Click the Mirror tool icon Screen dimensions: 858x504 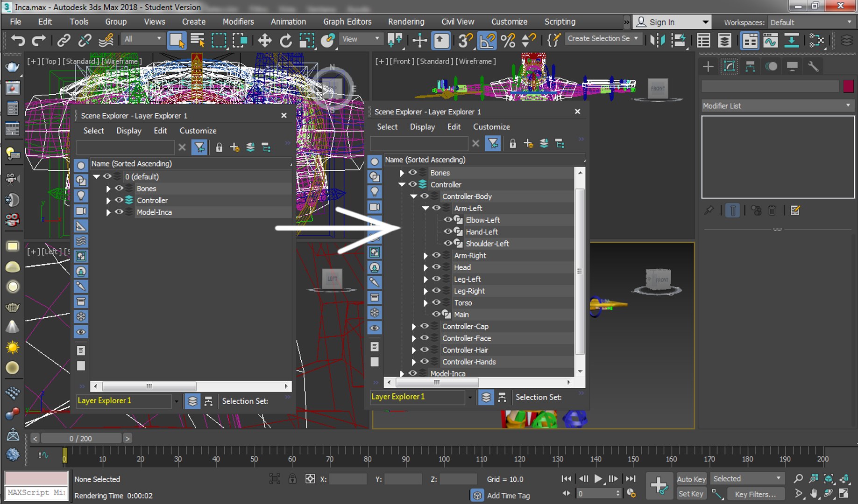[657, 40]
